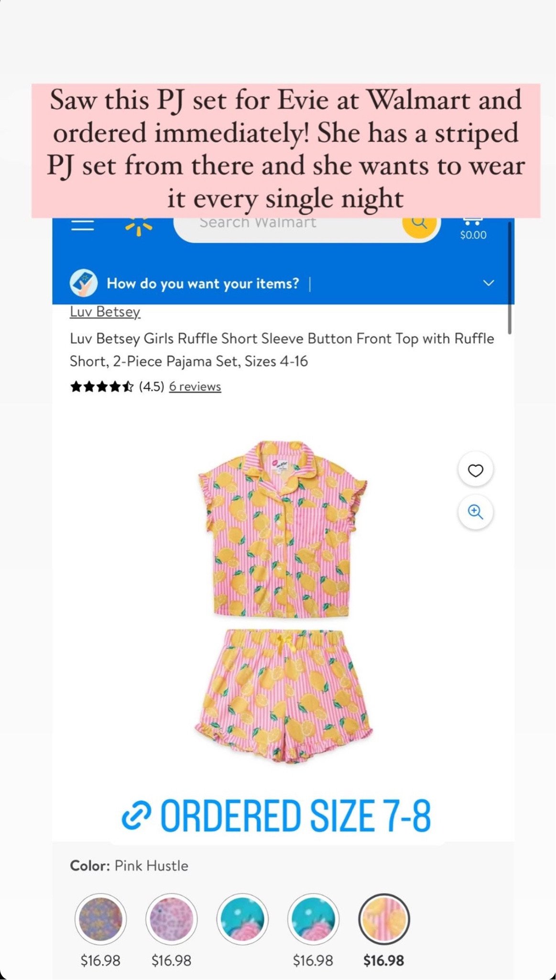This screenshot has width=556, height=980.
Task: Open the Walmart hamburger menu
Action: coord(82,225)
